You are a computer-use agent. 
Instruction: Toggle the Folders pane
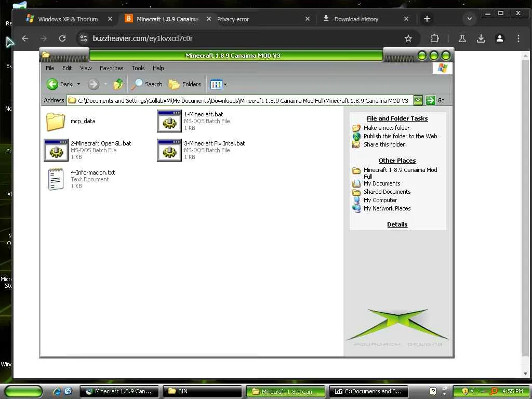pos(185,84)
